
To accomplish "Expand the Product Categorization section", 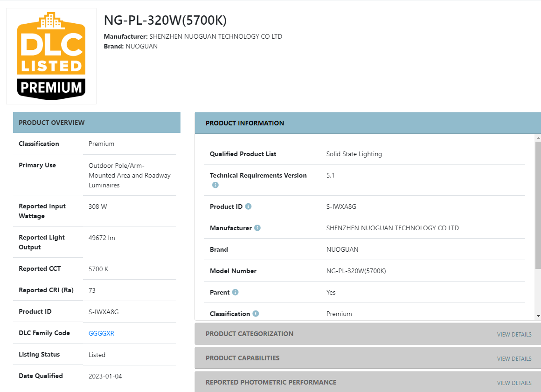I will 250,334.
